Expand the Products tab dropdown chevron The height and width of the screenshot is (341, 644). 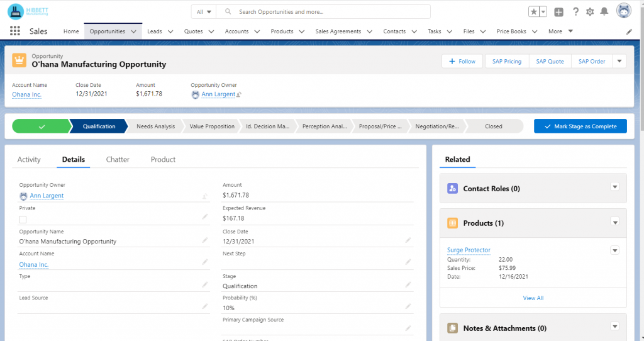point(301,31)
